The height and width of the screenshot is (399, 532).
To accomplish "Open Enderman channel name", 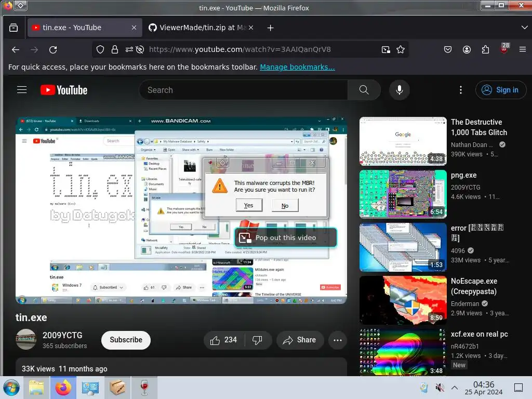I will tap(465, 303).
